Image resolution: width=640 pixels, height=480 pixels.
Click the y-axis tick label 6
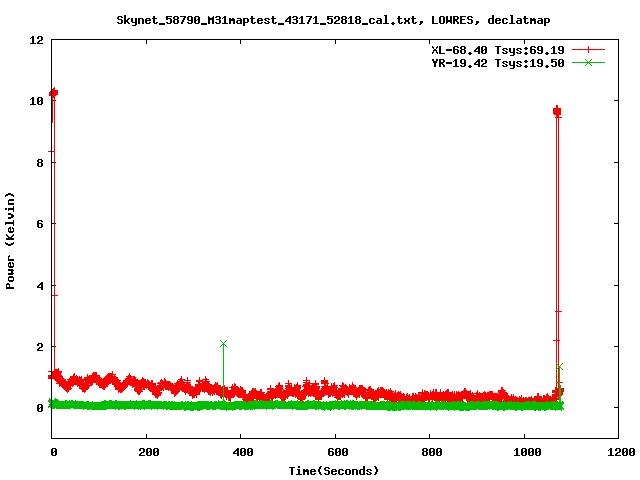pos(40,224)
